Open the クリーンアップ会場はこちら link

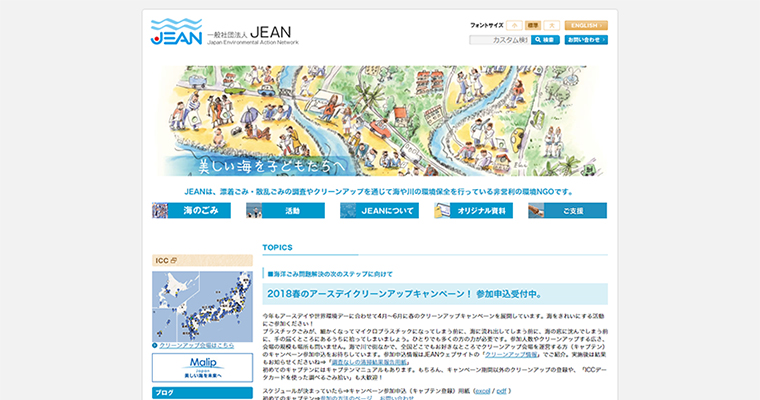196,346
